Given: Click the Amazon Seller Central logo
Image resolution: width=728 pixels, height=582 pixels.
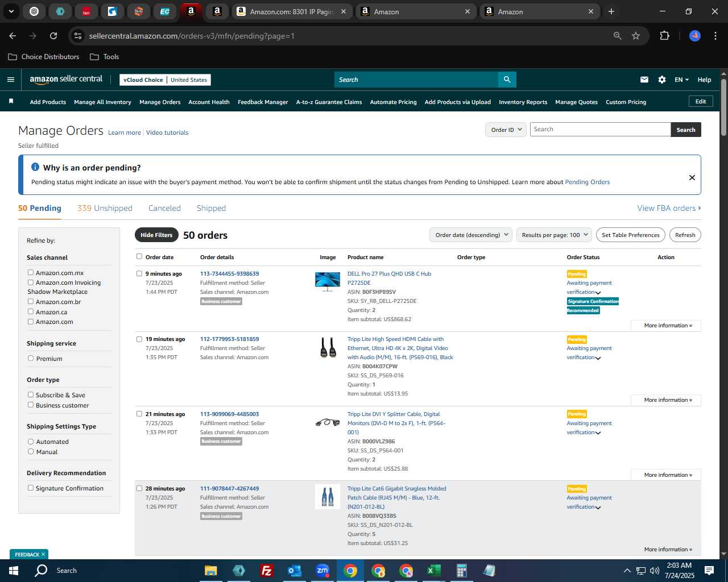Looking at the screenshot, I should (x=66, y=80).
